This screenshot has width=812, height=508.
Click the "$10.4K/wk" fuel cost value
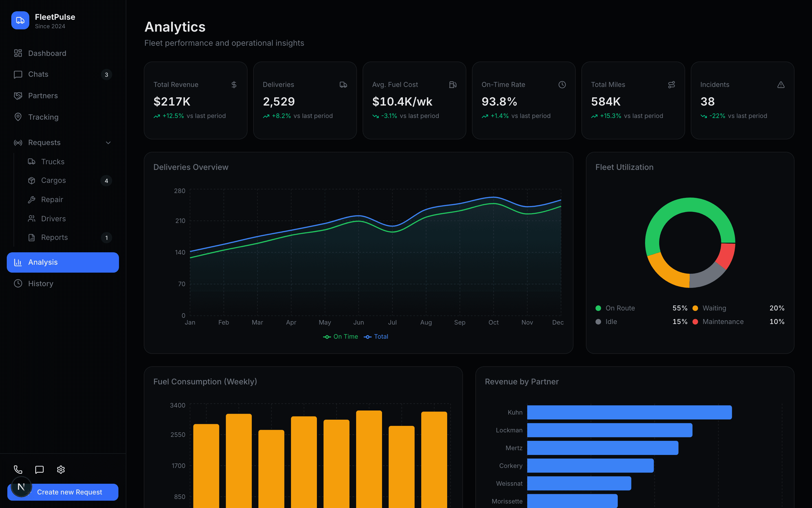[402, 102]
